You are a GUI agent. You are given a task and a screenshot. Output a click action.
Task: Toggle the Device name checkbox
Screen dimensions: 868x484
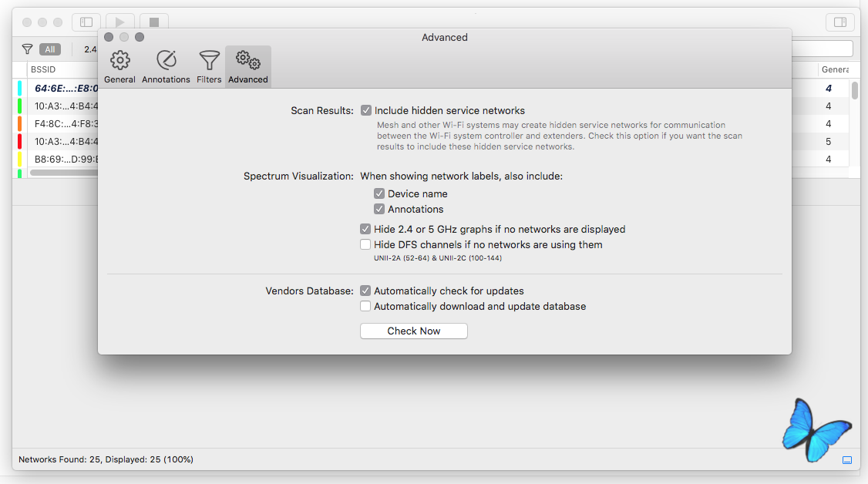tap(379, 193)
